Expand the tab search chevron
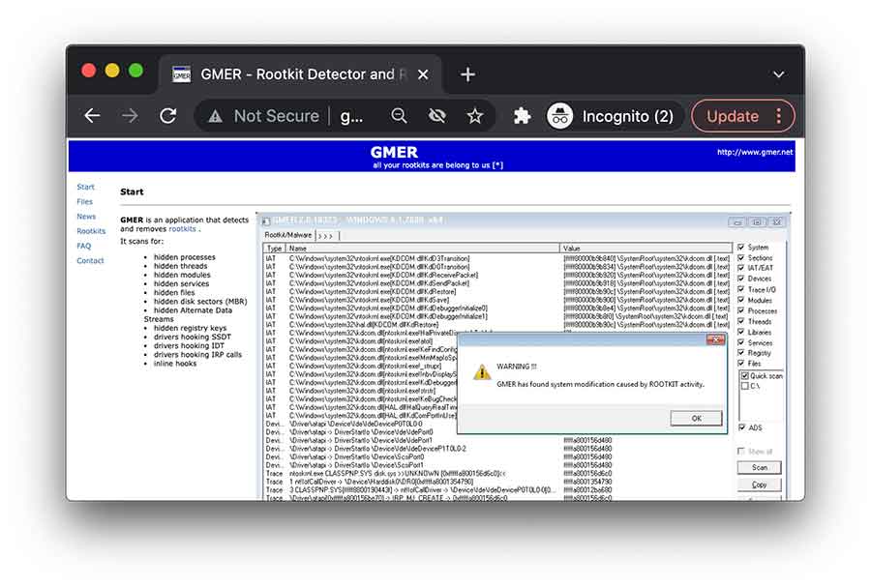The image size is (871, 588). (778, 74)
